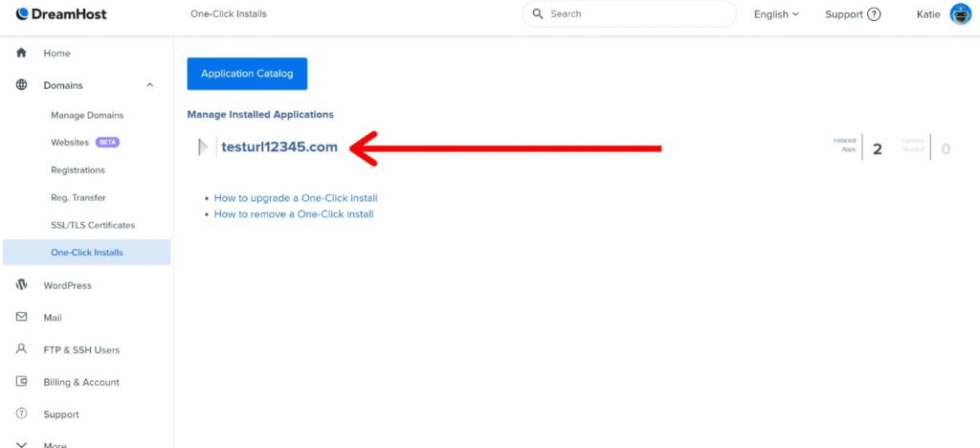Open SSL/TLS Certificates menu item
The width and height of the screenshot is (980, 448).
pyautogui.click(x=93, y=225)
